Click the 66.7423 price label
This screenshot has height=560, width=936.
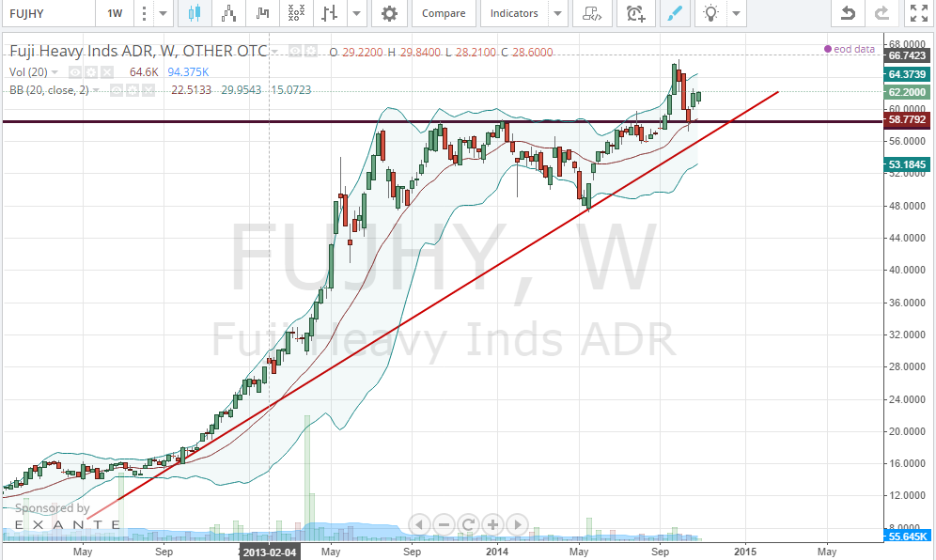pyautogui.click(x=907, y=55)
